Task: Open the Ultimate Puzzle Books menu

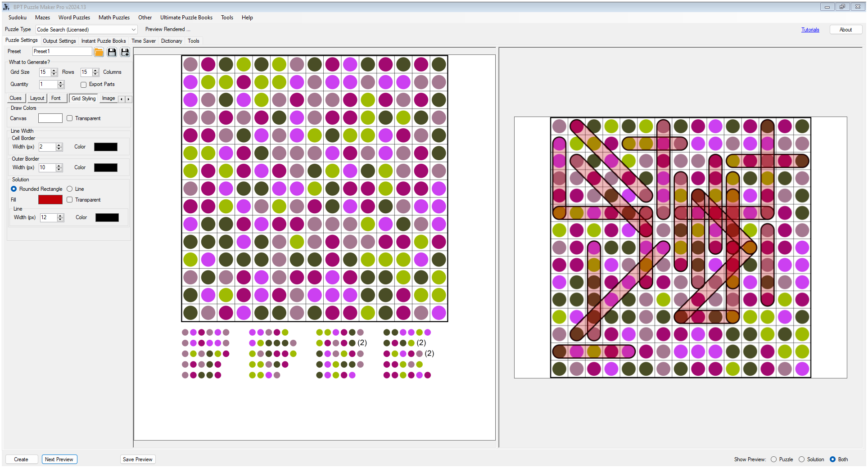Action: tap(186, 18)
